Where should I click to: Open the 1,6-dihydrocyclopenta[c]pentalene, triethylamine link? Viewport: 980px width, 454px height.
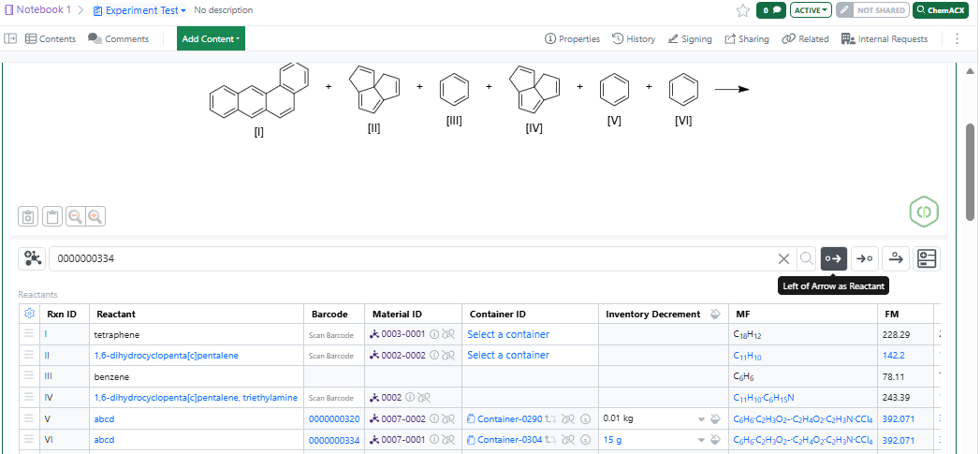pyautogui.click(x=197, y=398)
